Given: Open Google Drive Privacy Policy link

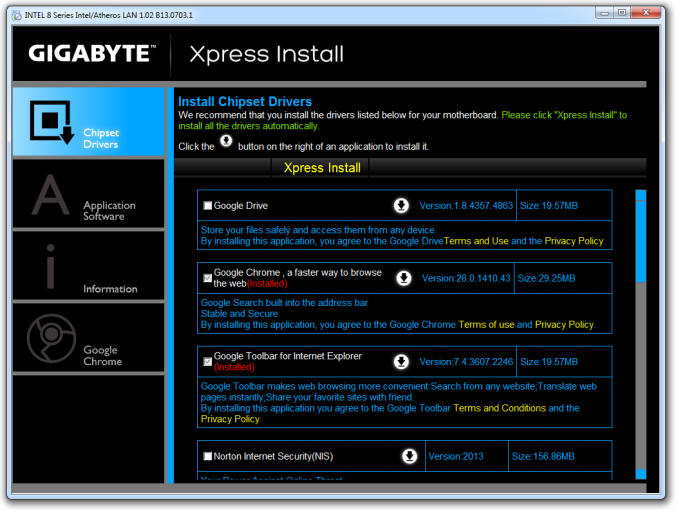Looking at the screenshot, I should pyautogui.click(x=574, y=241).
